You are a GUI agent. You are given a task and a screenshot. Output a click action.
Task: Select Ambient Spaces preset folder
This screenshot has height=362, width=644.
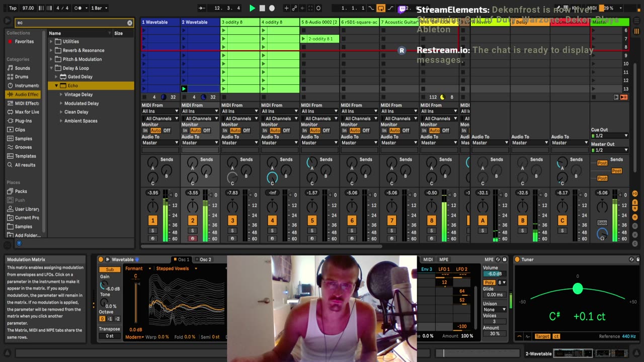pyautogui.click(x=81, y=121)
